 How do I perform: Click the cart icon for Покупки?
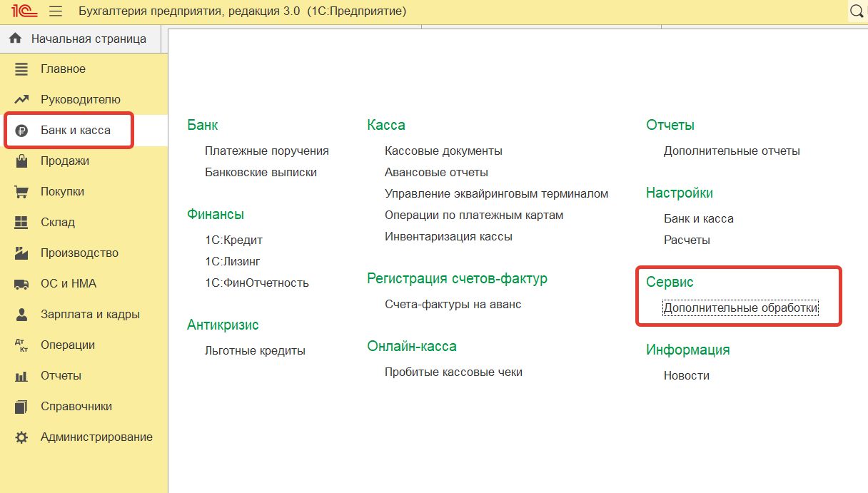21,192
